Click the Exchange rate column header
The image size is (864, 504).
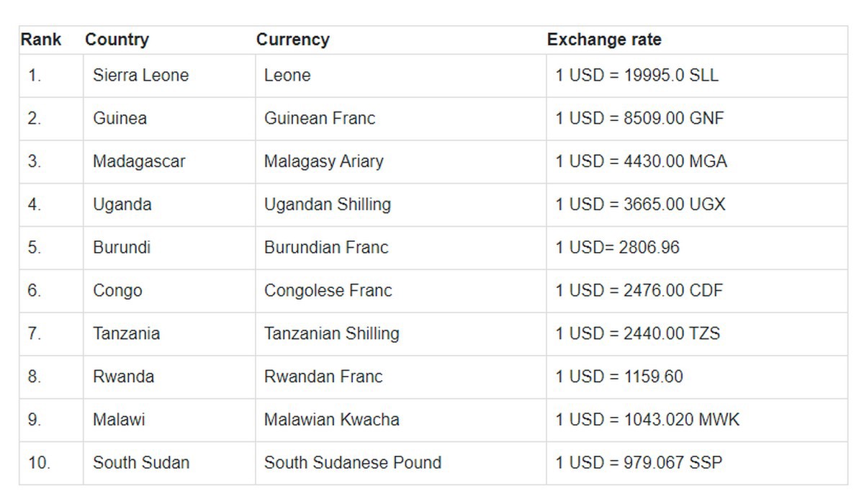603,40
